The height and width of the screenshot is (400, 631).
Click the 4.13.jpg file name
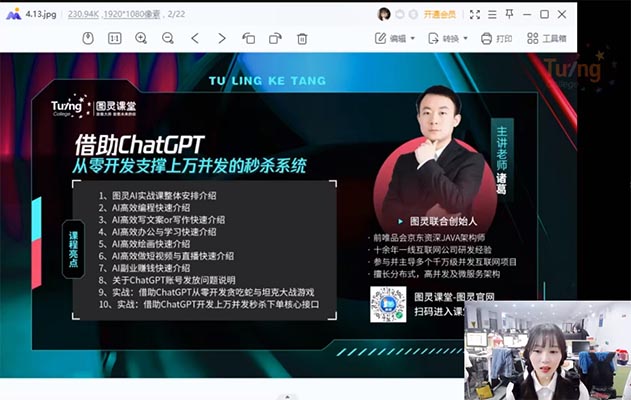(41, 14)
